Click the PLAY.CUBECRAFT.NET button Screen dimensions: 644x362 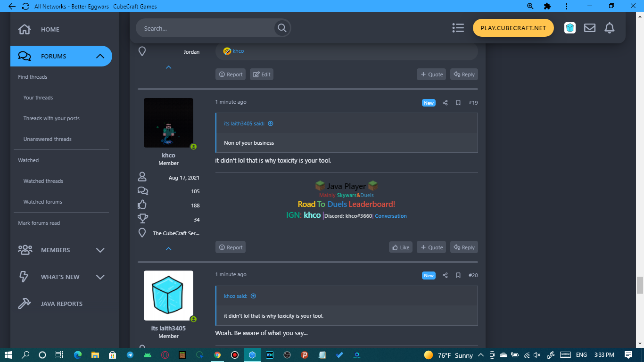(513, 28)
